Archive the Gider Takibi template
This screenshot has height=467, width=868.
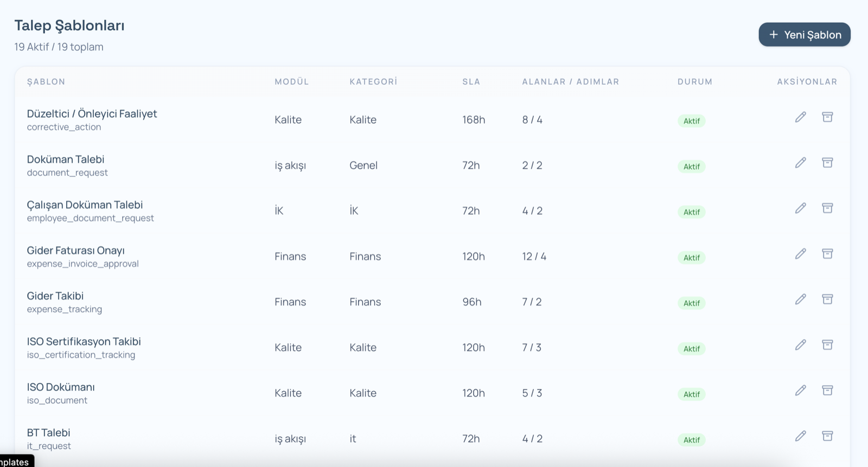coord(828,299)
